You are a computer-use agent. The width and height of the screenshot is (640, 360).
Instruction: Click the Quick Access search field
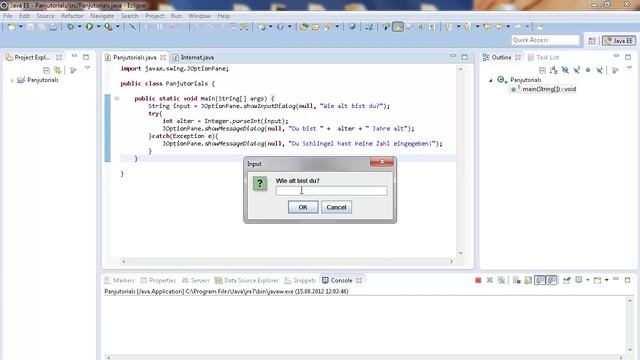coord(545,40)
